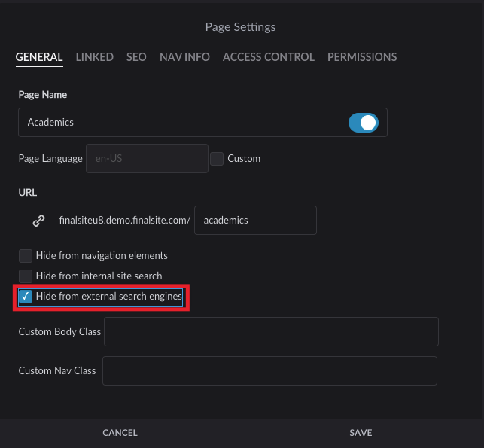Select the PERMISSIONS tab

point(362,57)
